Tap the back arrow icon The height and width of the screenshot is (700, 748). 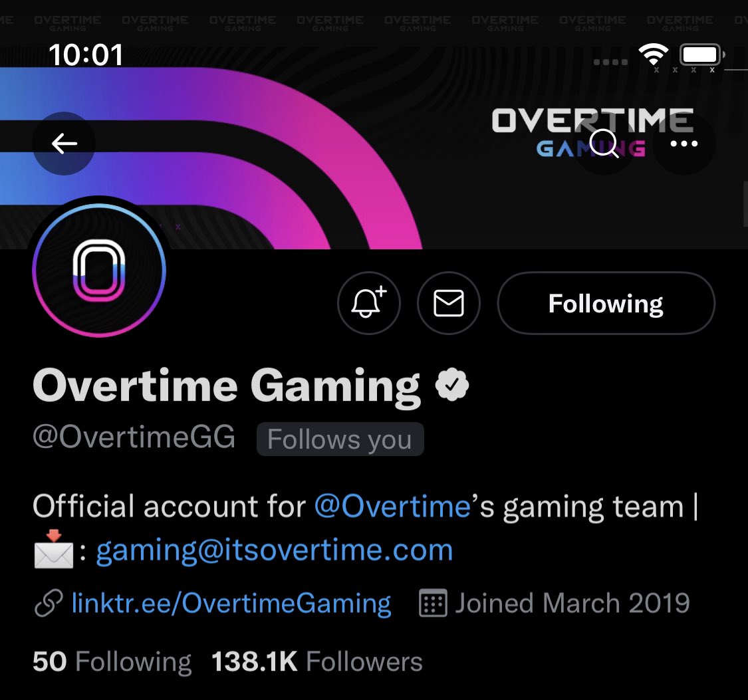click(64, 144)
